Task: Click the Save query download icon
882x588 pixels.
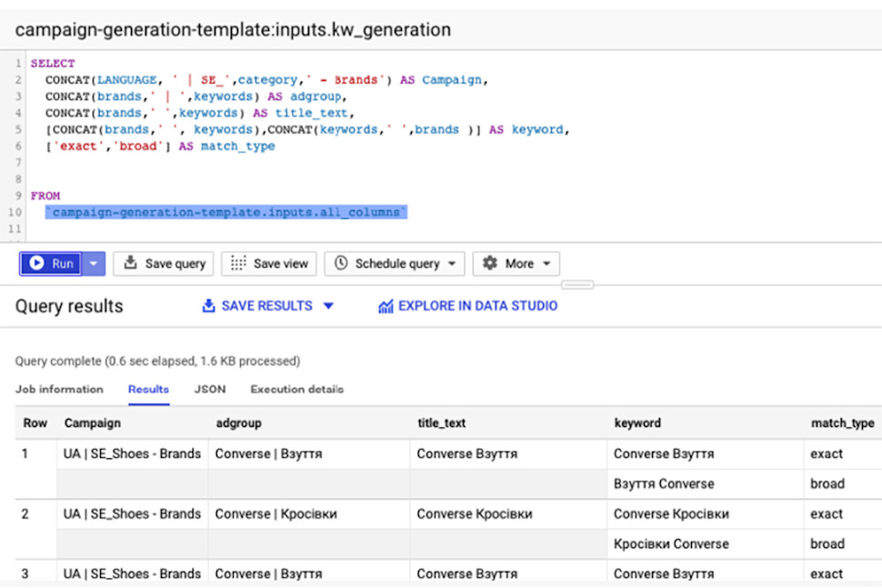Action: pyautogui.click(x=130, y=264)
